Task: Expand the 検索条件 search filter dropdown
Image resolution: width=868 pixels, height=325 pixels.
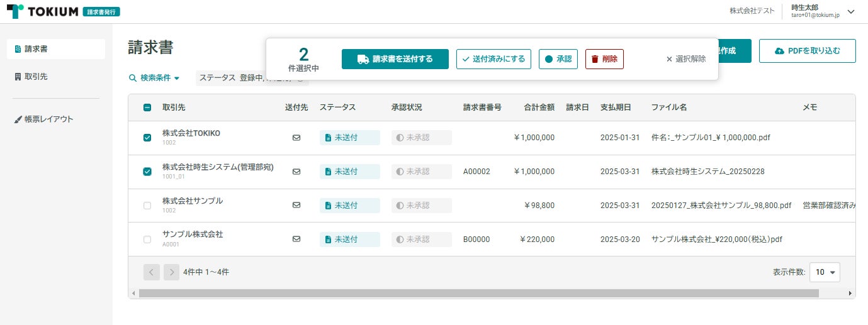Action: 154,78
